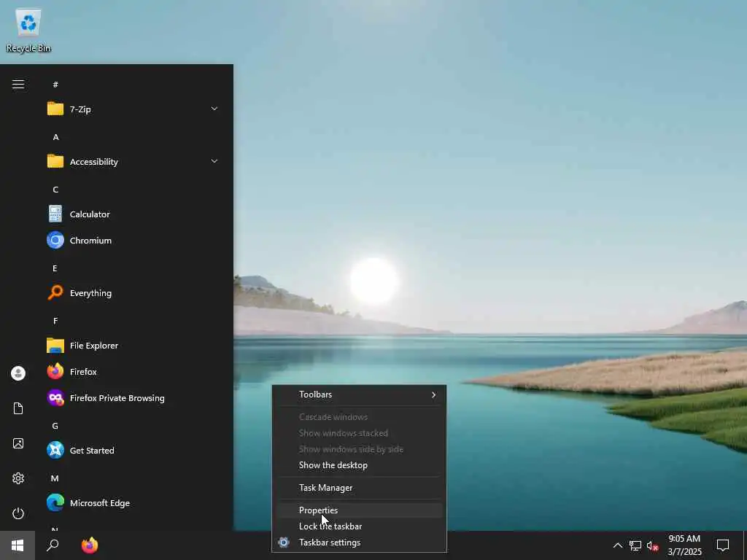
Task: Expand the Accessibility folder chevron
Action: [214, 161]
